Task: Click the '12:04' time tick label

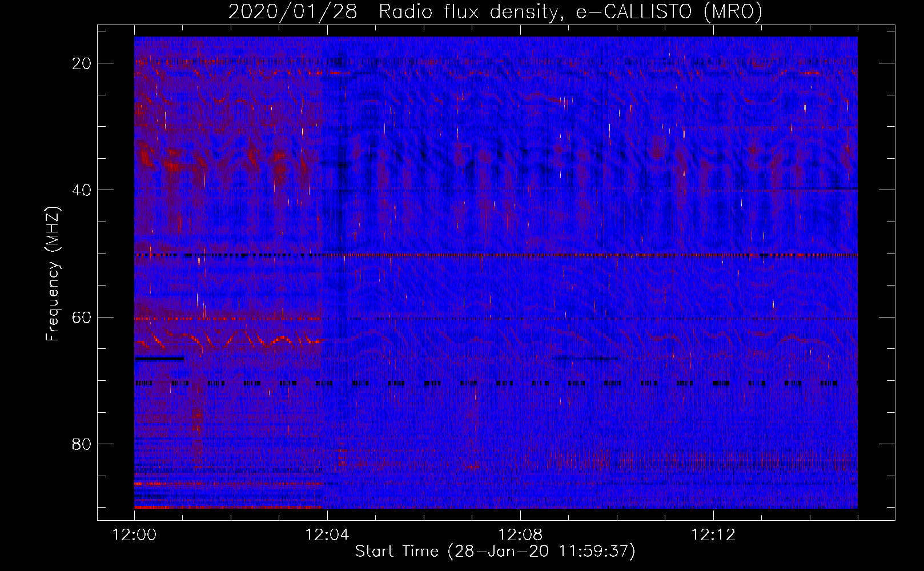Action: [327, 535]
